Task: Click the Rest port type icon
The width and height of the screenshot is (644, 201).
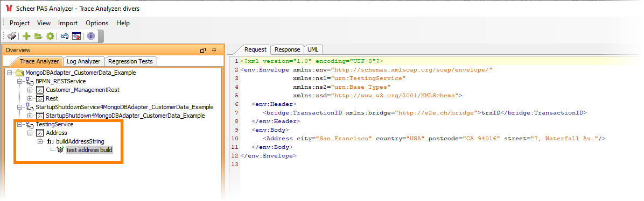Action: [x=40, y=98]
